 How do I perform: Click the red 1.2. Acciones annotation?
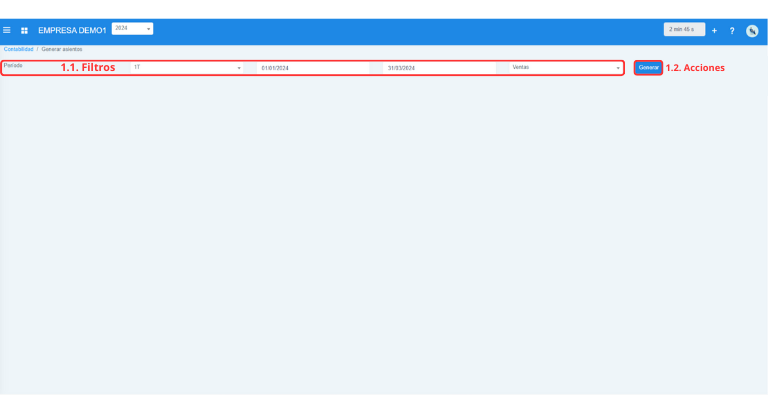[x=695, y=68]
